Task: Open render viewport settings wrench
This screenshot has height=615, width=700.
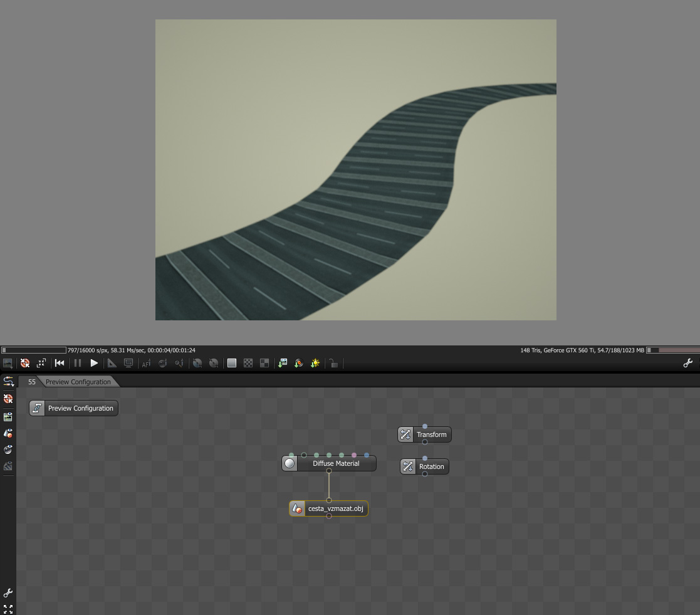Action: click(x=688, y=363)
